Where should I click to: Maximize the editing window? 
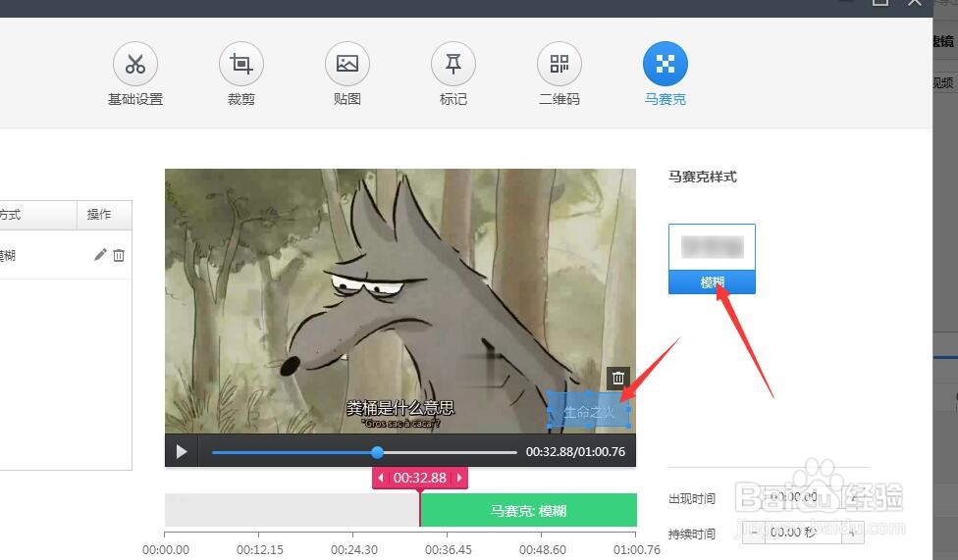pos(879,3)
